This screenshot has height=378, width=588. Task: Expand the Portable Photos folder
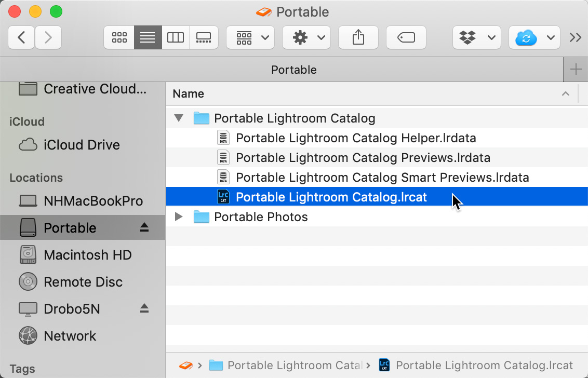click(179, 217)
